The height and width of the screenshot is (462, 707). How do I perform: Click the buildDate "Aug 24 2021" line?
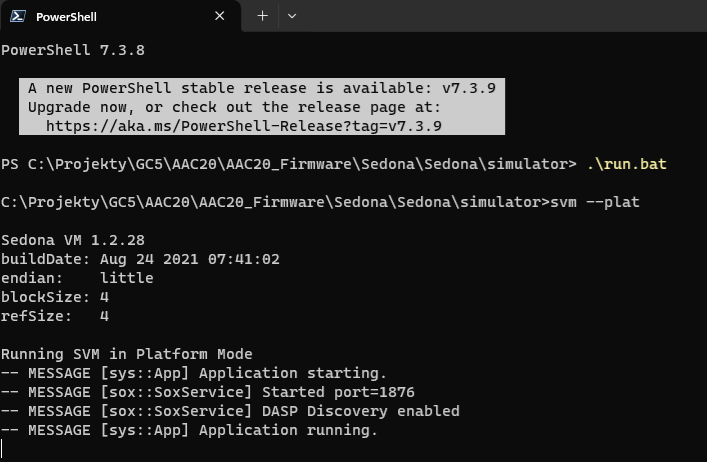140,259
